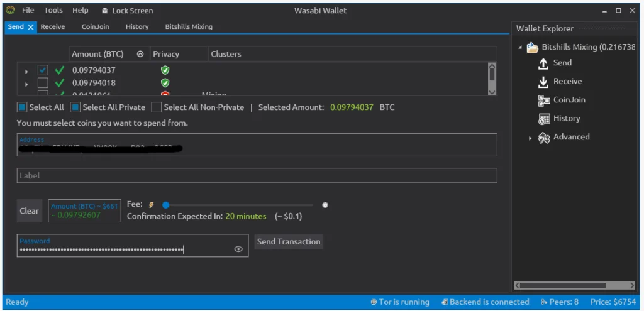The image size is (644, 311).
Task: Open the Help menu
Action: point(80,10)
